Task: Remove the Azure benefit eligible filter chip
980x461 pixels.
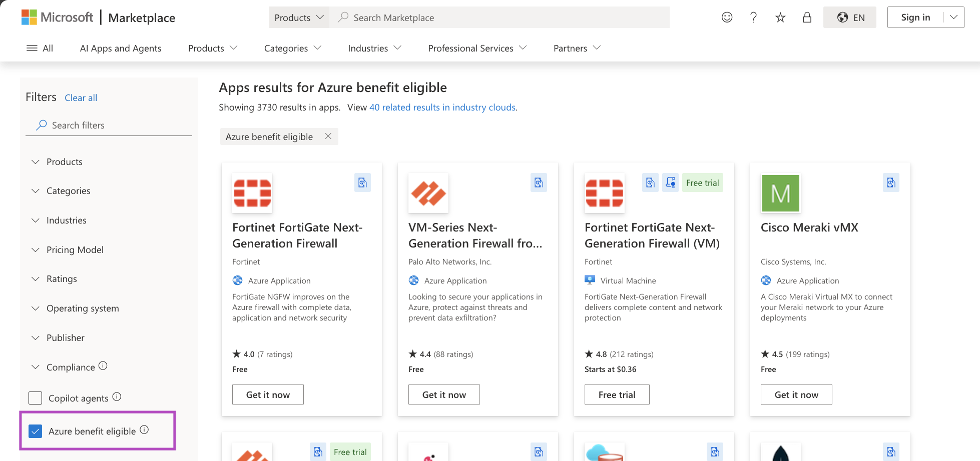Action: (328, 136)
